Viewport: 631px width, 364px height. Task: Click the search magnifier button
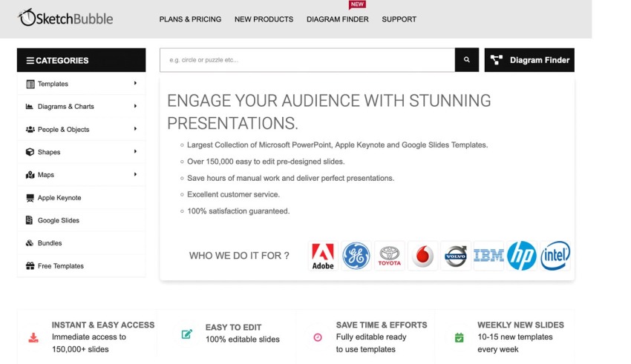click(x=467, y=60)
